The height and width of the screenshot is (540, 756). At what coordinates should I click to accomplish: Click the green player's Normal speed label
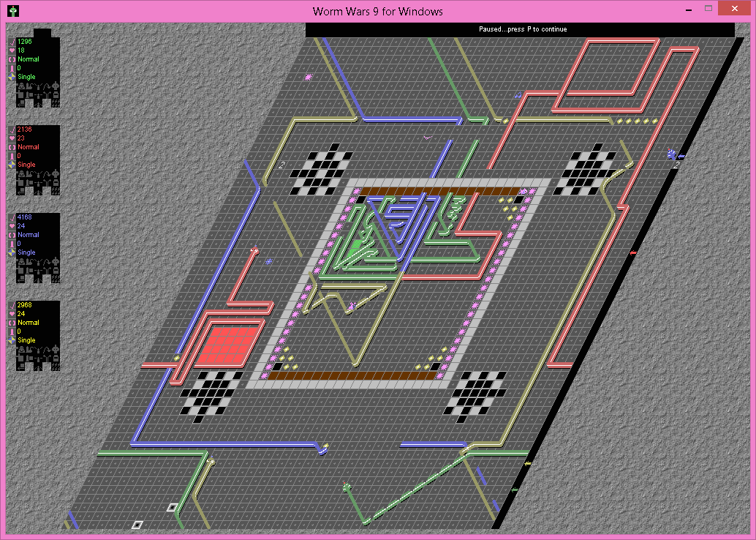pos(29,59)
